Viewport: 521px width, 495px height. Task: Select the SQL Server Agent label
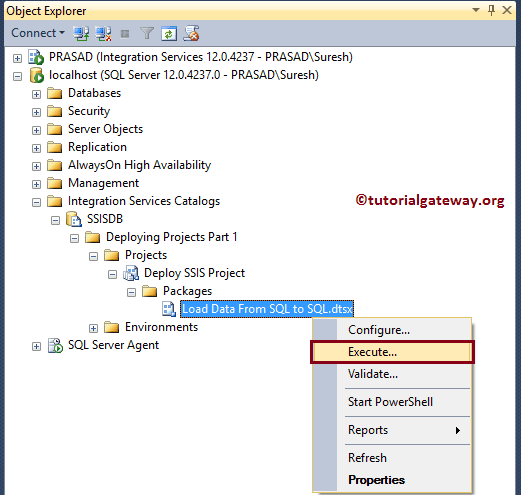[113, 345]
